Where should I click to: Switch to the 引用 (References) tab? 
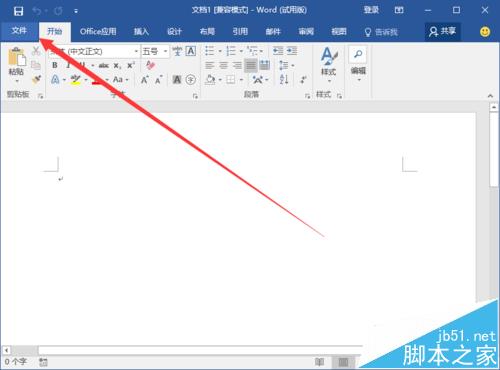(240, 32)
